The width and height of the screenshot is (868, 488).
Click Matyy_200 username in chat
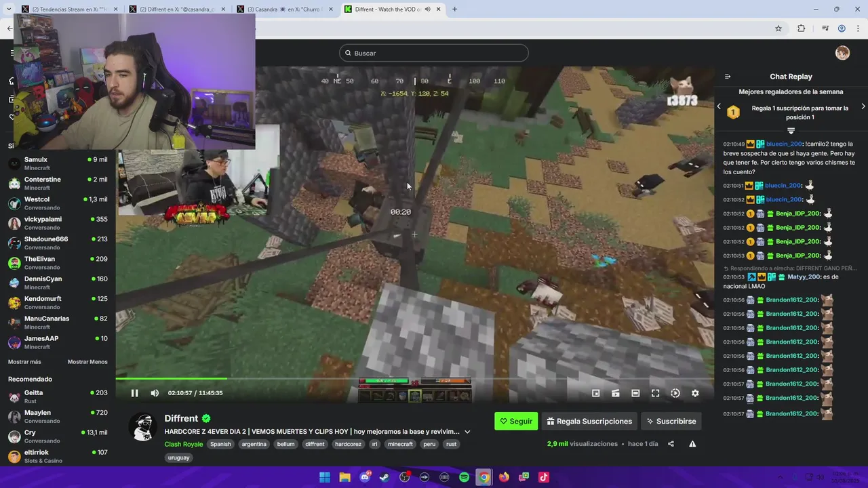pos(804,277)
